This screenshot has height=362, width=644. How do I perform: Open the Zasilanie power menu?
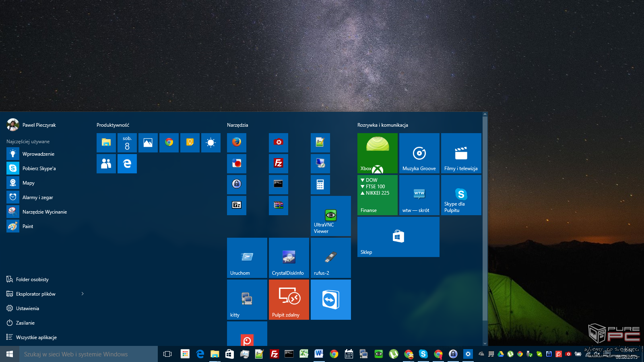25,323
